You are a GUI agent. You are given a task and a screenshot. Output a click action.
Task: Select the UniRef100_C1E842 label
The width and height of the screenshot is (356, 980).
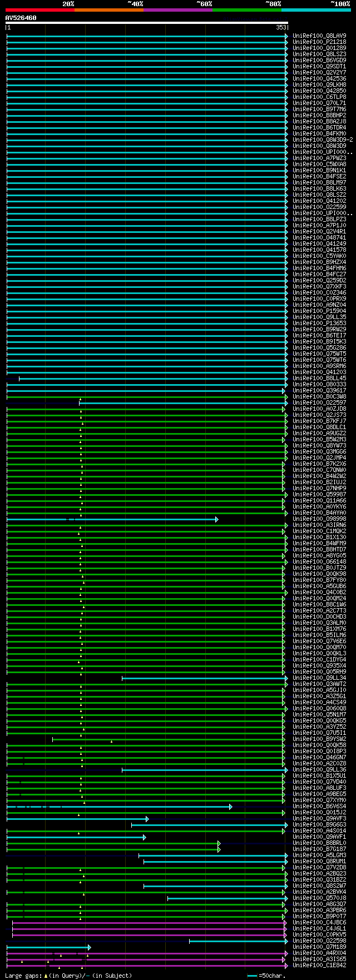(319, 965)
